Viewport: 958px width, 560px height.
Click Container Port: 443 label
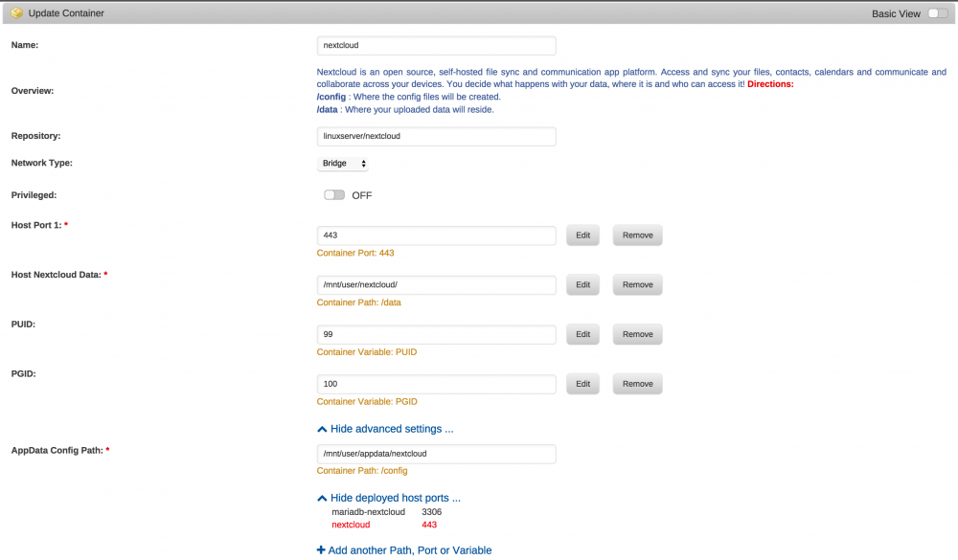tap(355, 253)
